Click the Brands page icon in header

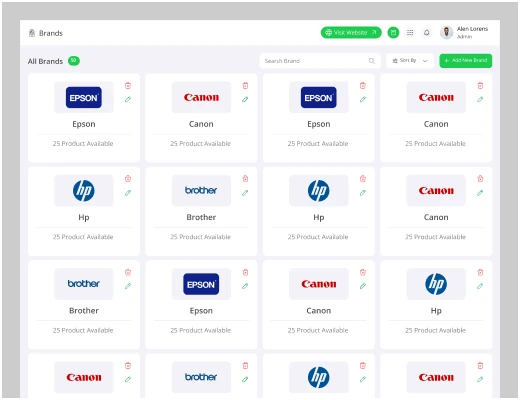[32, 33]
